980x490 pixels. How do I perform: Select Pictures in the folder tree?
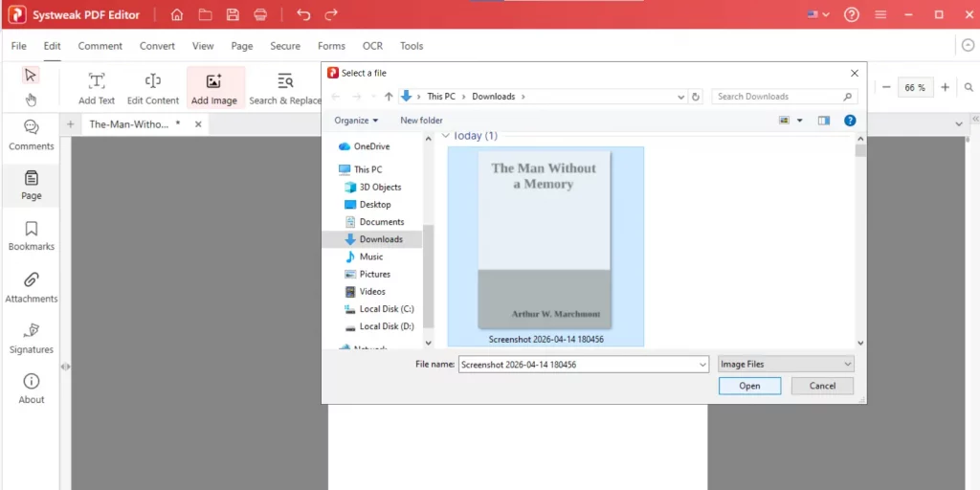pyautogui.click(x=374, y=274)
